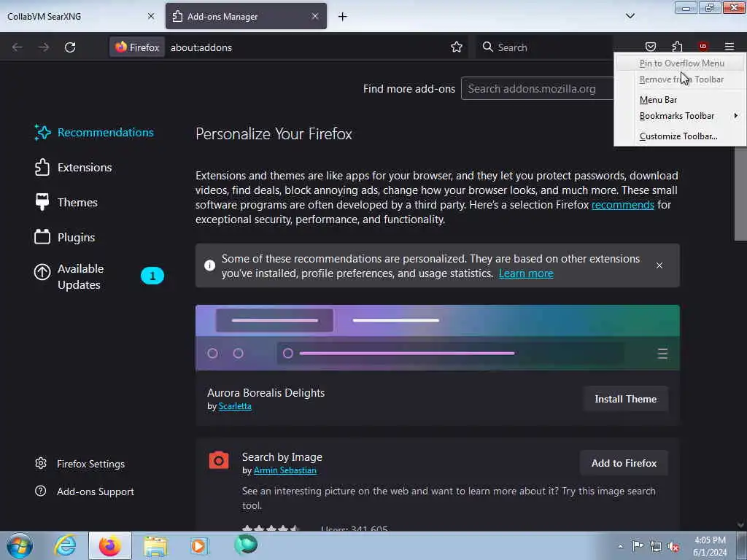747x560 pixels.
Task: Click the green round taskbar app icon
Action: point(246,545)
